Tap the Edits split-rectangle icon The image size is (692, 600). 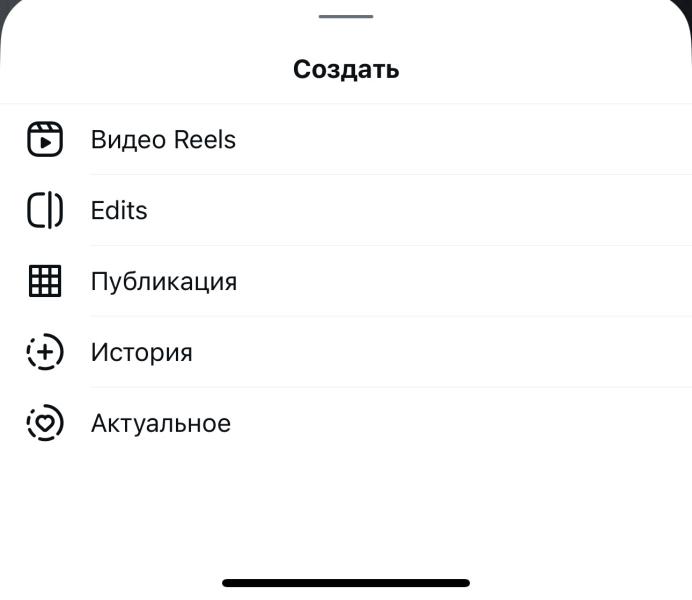point(44,211)
